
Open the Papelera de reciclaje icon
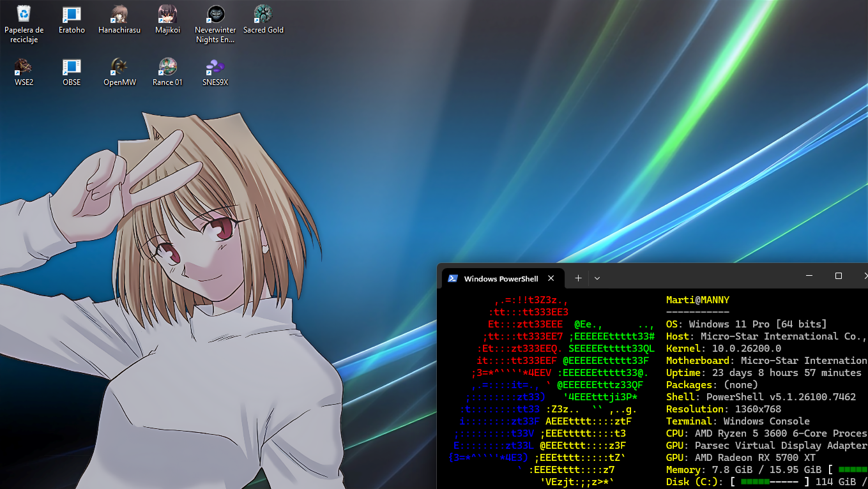[x=24, y=24]
